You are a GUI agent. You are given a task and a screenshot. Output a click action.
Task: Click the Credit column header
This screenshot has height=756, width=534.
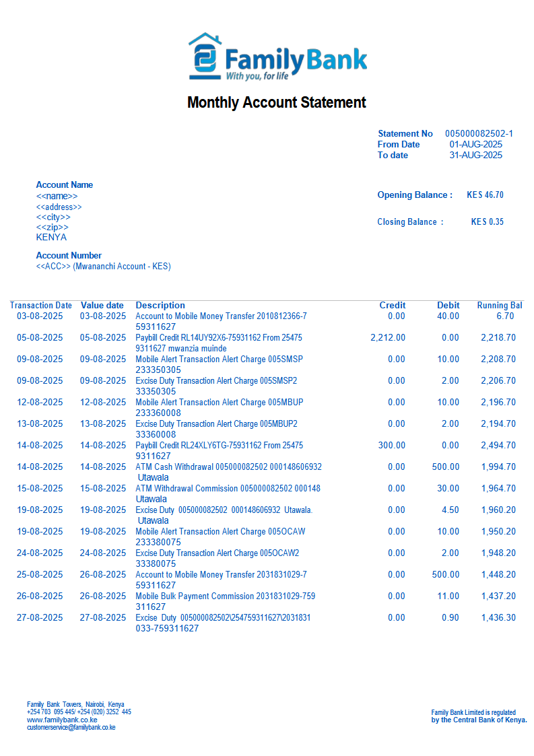pos(392,305)
